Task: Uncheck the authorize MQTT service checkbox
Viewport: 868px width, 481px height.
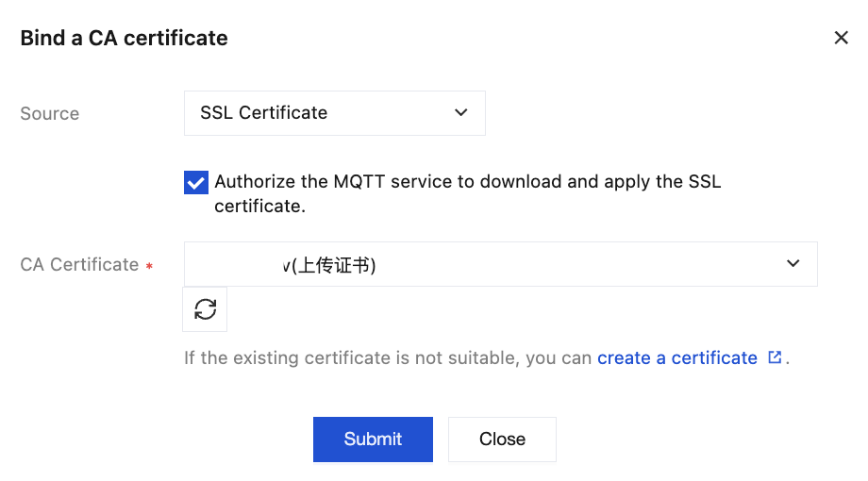Action: [196, 182]
